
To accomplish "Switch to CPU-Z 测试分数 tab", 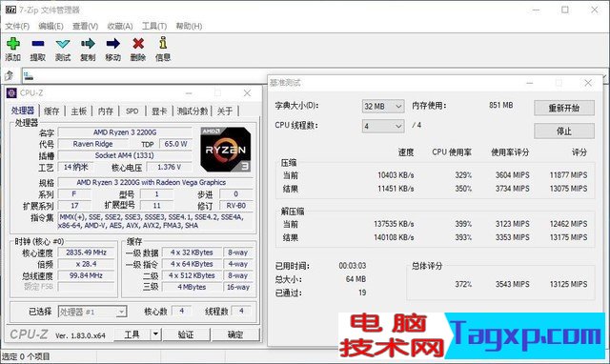I will 193,111.
